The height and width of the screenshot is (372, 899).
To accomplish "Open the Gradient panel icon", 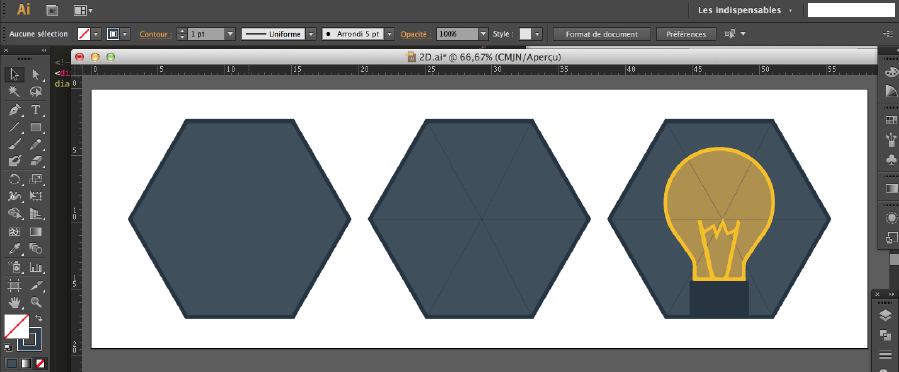I will pos(891,188).
